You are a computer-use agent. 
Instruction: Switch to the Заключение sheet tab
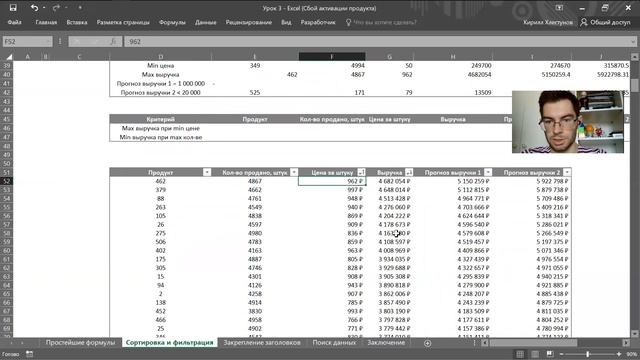[386, 343]
